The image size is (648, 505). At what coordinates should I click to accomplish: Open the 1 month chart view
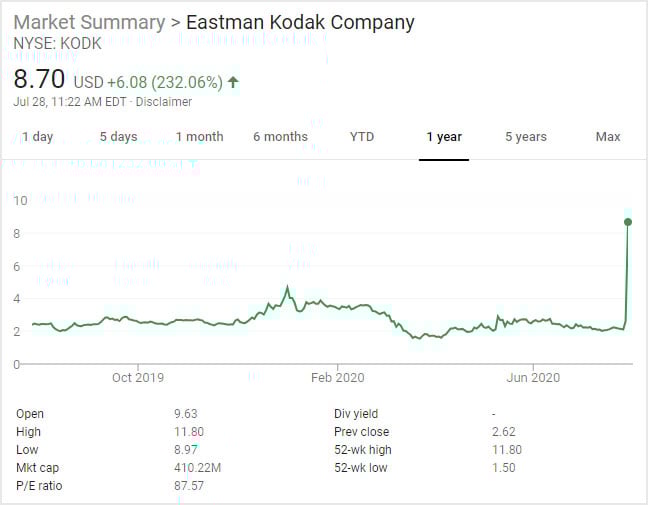click(x=199, y=137)
